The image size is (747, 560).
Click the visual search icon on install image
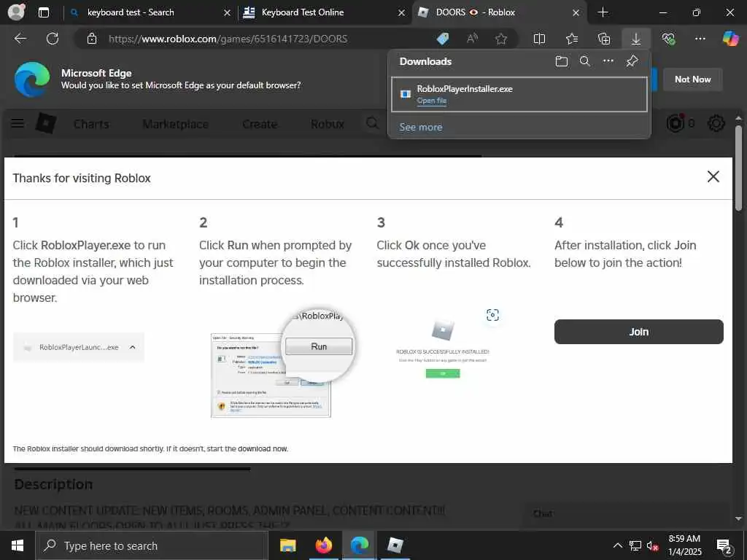[x=492, y=315]
